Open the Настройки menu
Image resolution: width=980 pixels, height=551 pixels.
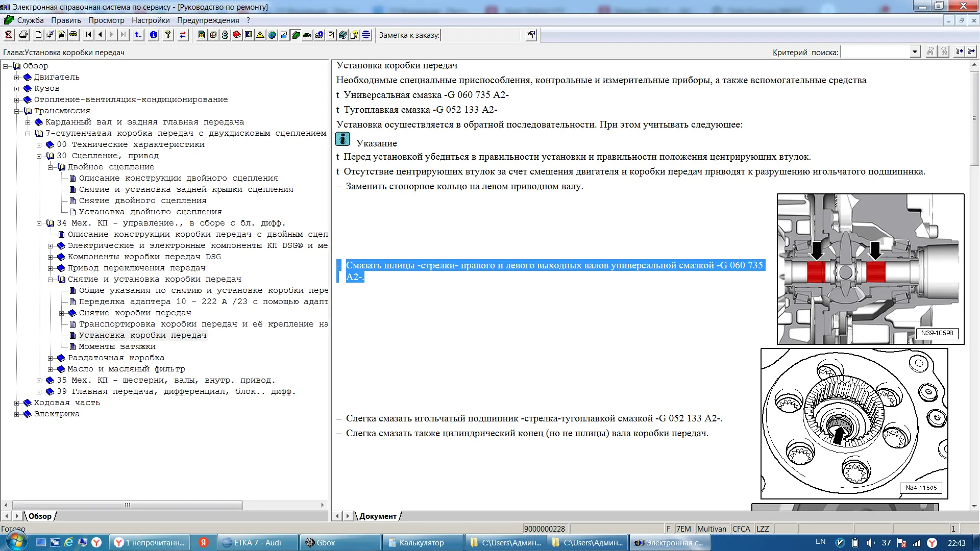click(x=151, y=20)
